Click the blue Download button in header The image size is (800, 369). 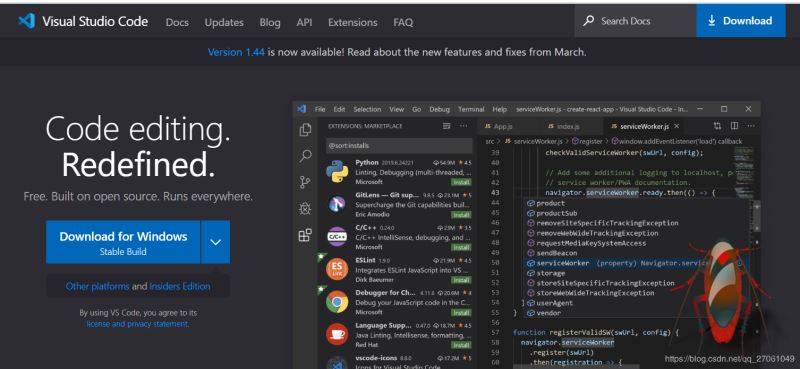coord(741,21)
